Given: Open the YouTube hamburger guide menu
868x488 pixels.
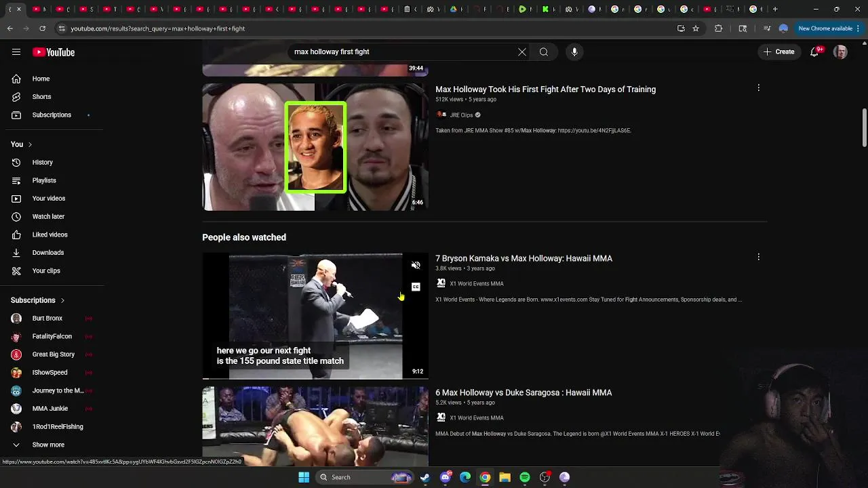Looking at the screenshot, I should coord(16,52).
